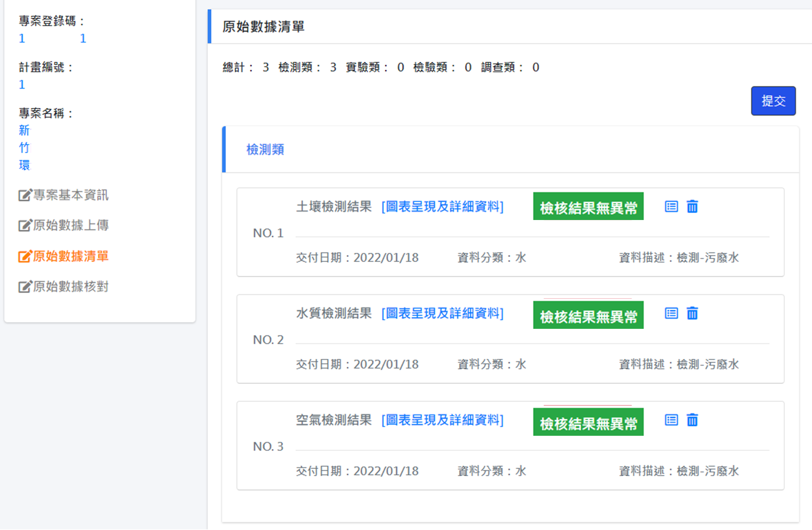The image size is (812, 530).
Task: Open list view icon for 空氣檢測結果
Action: 671,420
